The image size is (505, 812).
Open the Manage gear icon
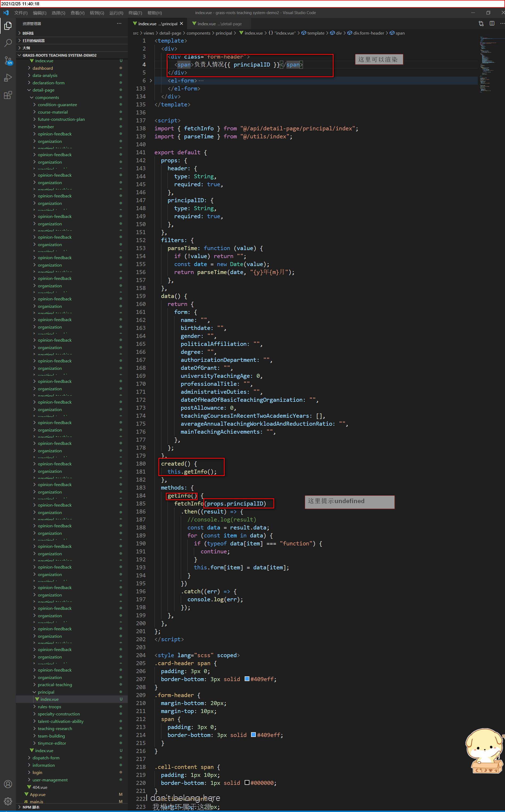coord(8,801)
